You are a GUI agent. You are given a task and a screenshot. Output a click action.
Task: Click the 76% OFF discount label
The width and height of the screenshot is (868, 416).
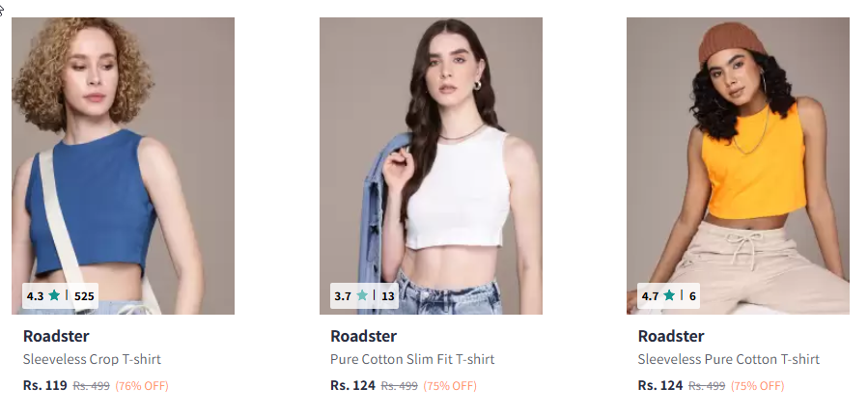[142, 385]
